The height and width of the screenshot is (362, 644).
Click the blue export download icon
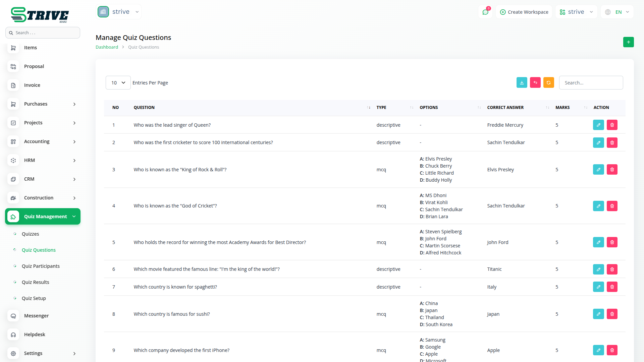pos(522,82)
